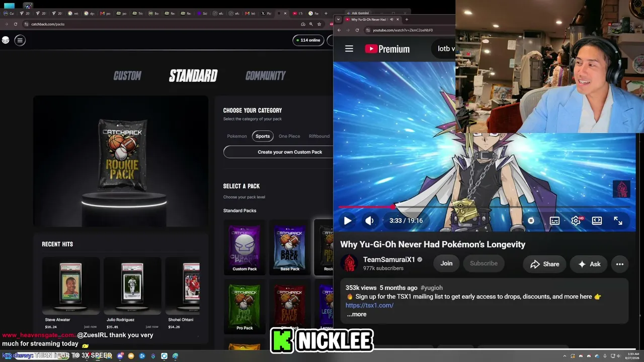Choose the red Elite Pack thumbnail
This screenshot has height=362, width=644.
[290, 307]
